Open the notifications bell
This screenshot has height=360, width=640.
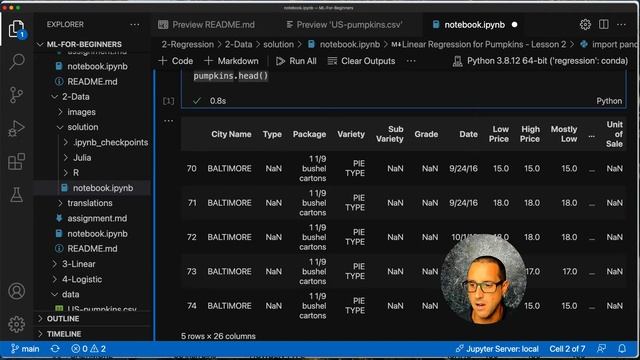pos(622,349)
